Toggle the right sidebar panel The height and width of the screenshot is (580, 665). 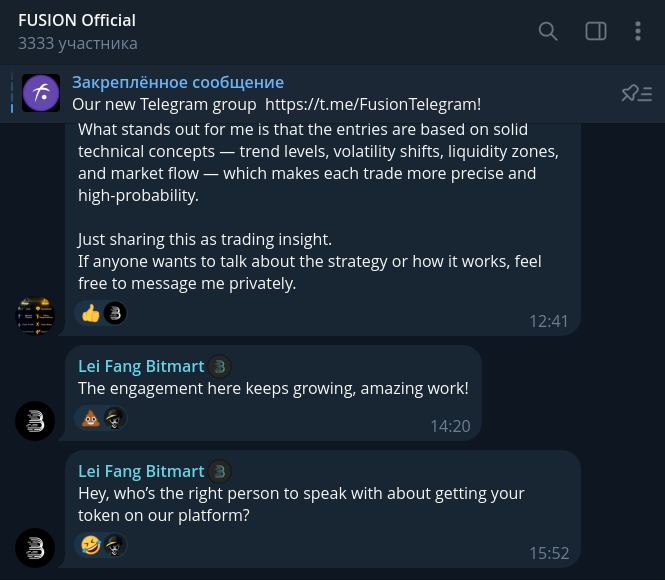point(596,31)
